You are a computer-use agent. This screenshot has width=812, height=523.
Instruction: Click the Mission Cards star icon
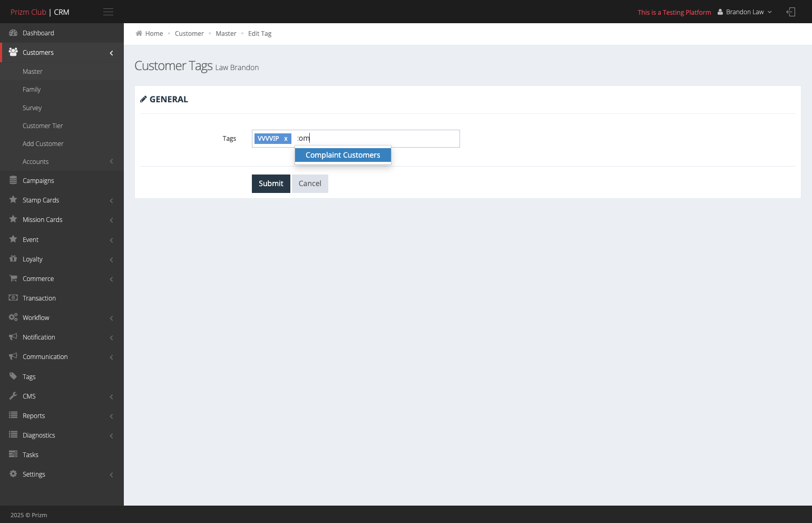[x=13, y=219]
